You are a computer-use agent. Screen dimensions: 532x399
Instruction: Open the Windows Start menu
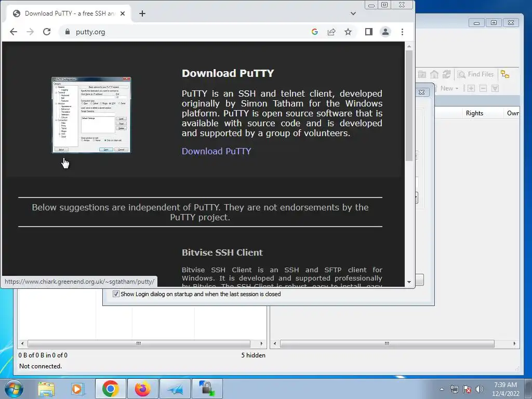(14, 389)
